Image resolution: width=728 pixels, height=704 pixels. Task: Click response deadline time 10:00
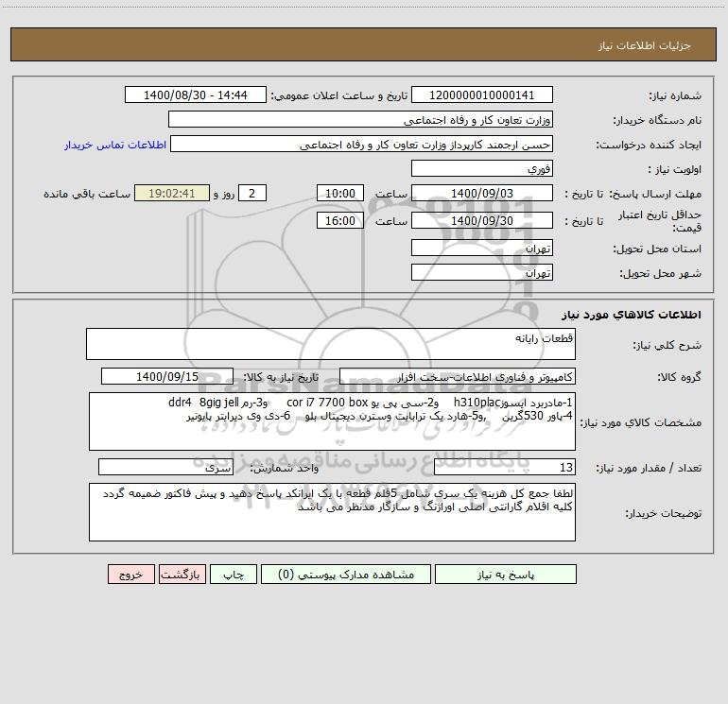point(339,193)
